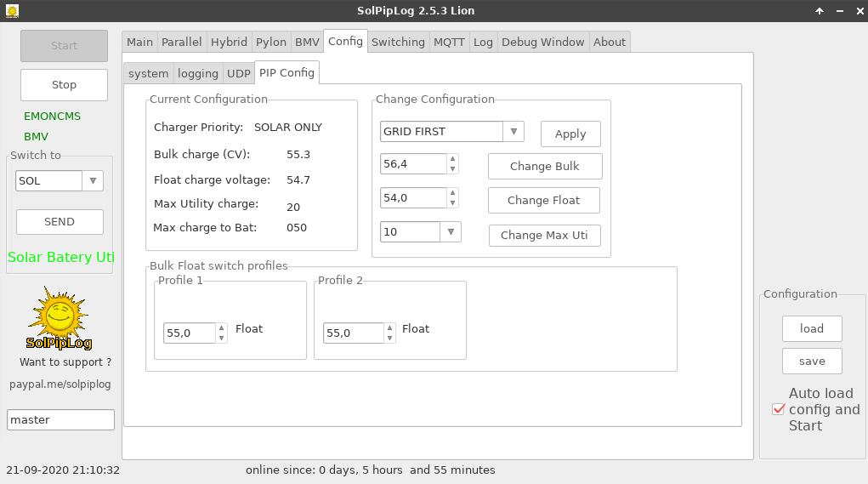Toggle Auto load config and Start checkbox
The image size is (868, 484).
[779, 409]
